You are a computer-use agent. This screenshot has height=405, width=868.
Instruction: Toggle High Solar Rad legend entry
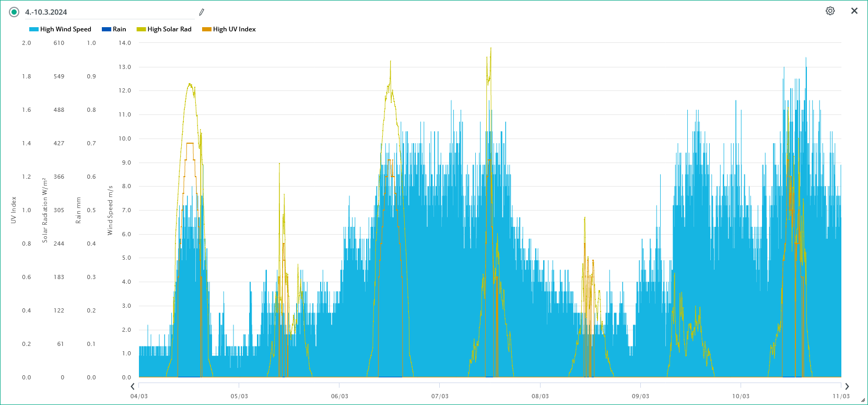click(169, 29)
